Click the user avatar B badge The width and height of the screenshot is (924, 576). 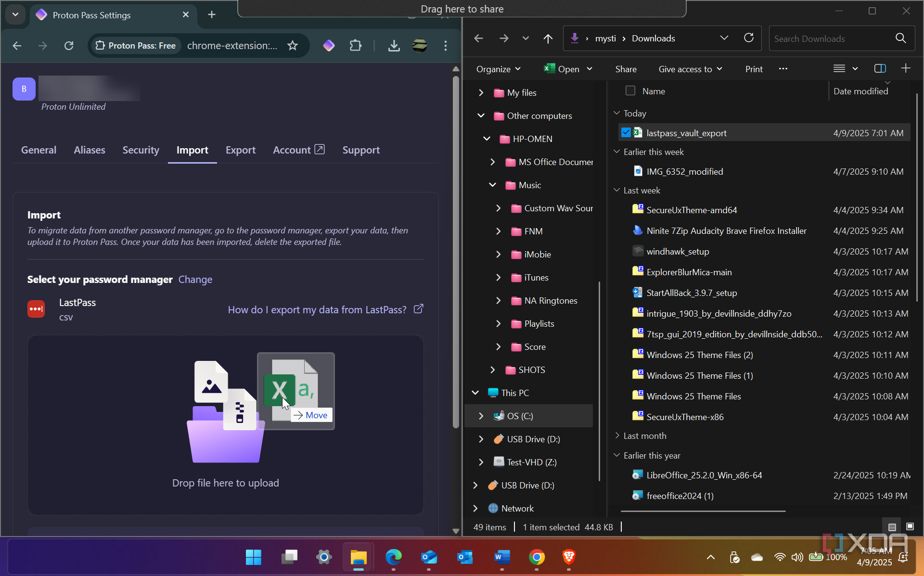coord(24,89)
